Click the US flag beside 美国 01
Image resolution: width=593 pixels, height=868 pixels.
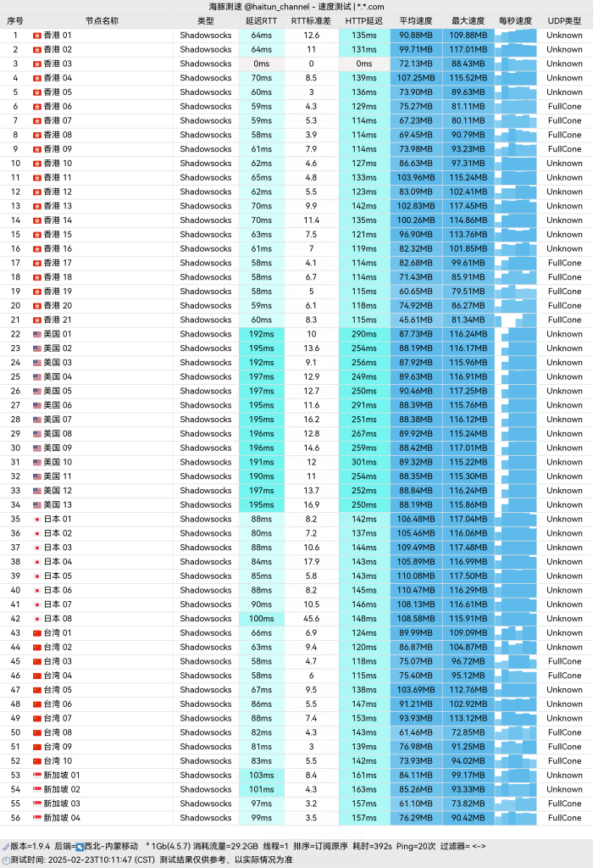click(x=37, y=334)
